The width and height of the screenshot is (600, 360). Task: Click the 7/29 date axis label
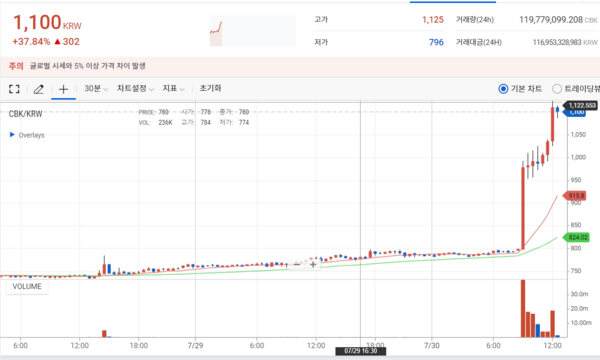pos(195,345)
